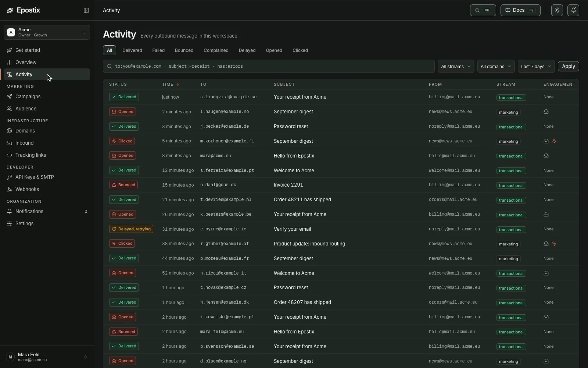Click the opened-envelope icon for l.haugen@example.no
588x368 pixels.
tap(546, 112)
